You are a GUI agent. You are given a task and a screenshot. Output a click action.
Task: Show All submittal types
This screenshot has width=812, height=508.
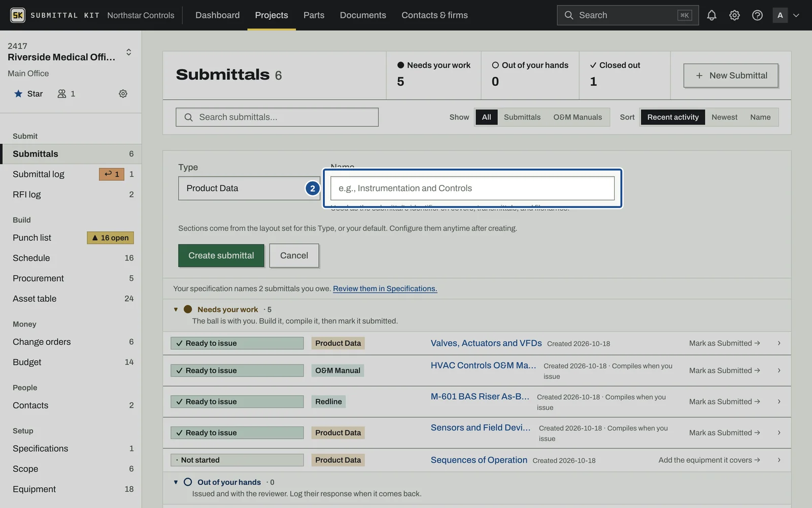click(486, 117)
